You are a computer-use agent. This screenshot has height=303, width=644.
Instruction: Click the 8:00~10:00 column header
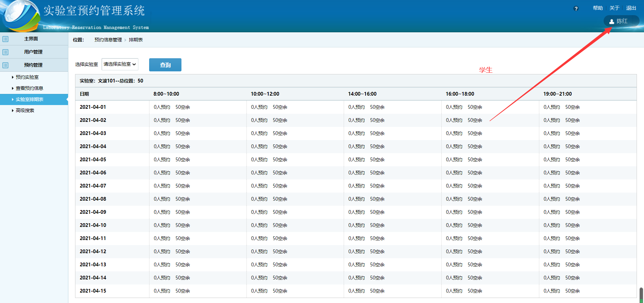[x=166, y=94]
